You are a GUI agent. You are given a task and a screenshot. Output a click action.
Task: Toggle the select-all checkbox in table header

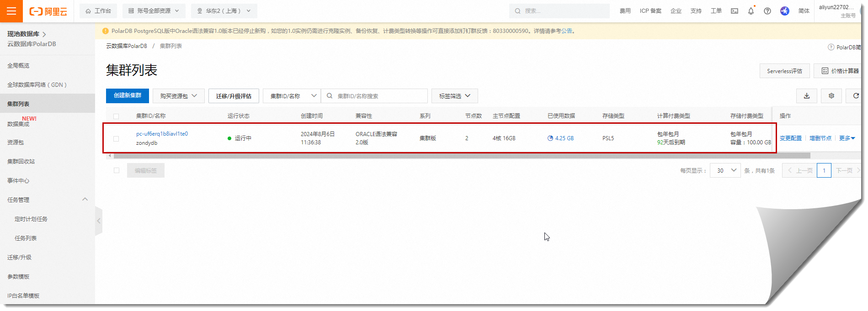(x=116, y=116)
